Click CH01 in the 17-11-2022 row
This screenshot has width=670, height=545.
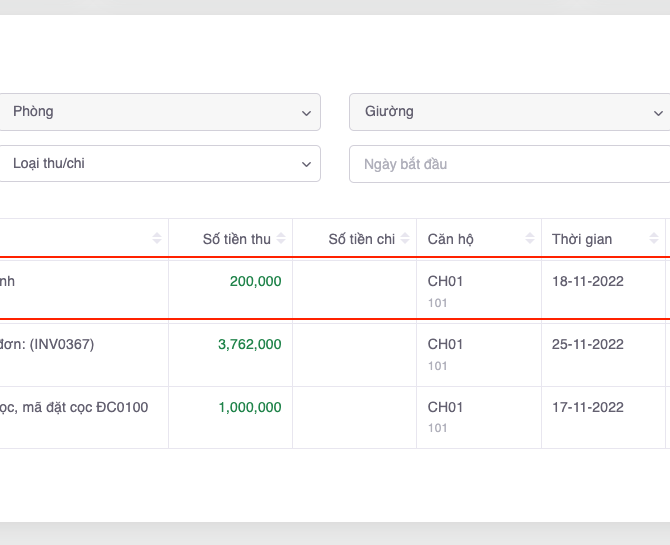[446, 408]
